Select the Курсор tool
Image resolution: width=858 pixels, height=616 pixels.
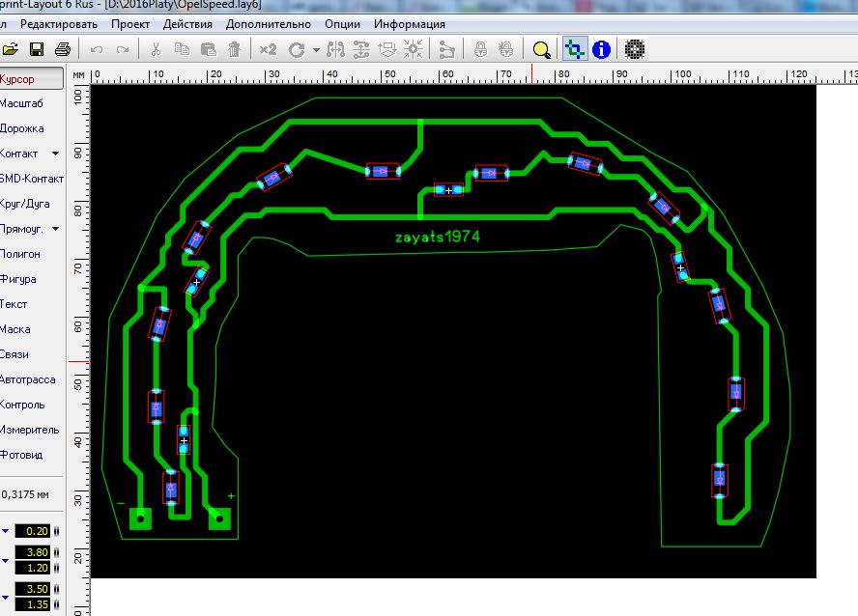tap(30, 79)
